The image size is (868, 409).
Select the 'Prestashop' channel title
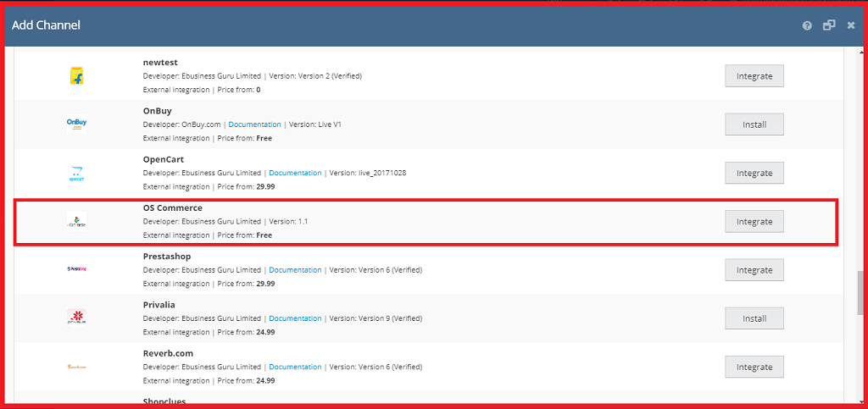tap(167, 257)
